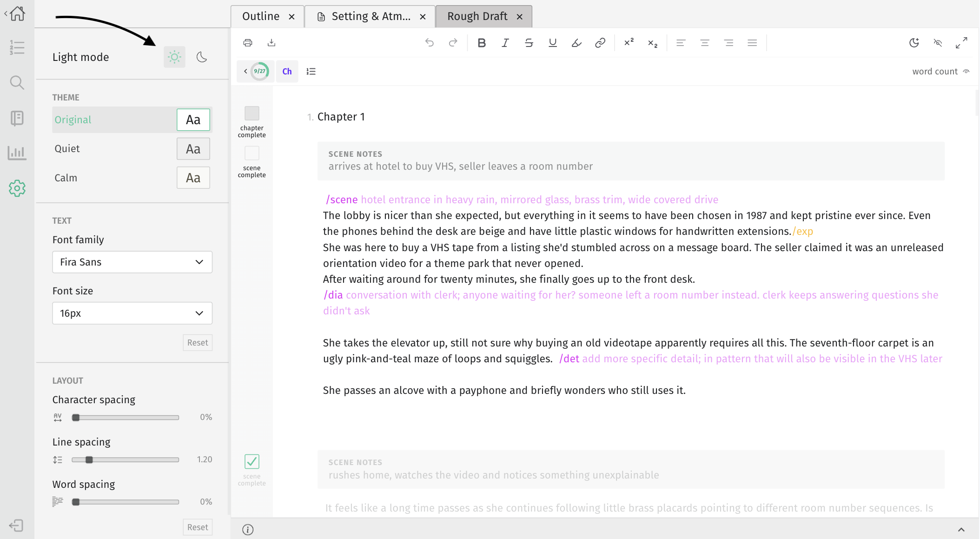Open the search icon in sidebar

tap(17, 83)
